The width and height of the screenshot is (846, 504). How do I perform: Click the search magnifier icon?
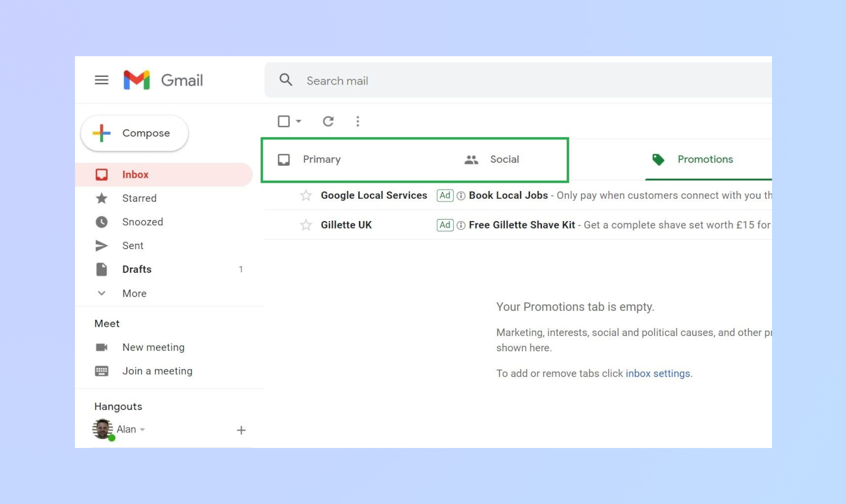(286, 80)
